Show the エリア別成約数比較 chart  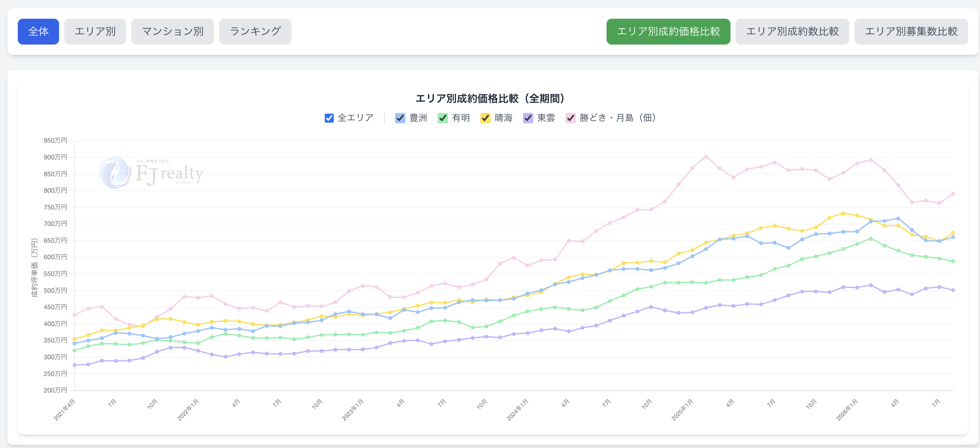[x=792, y=32]
